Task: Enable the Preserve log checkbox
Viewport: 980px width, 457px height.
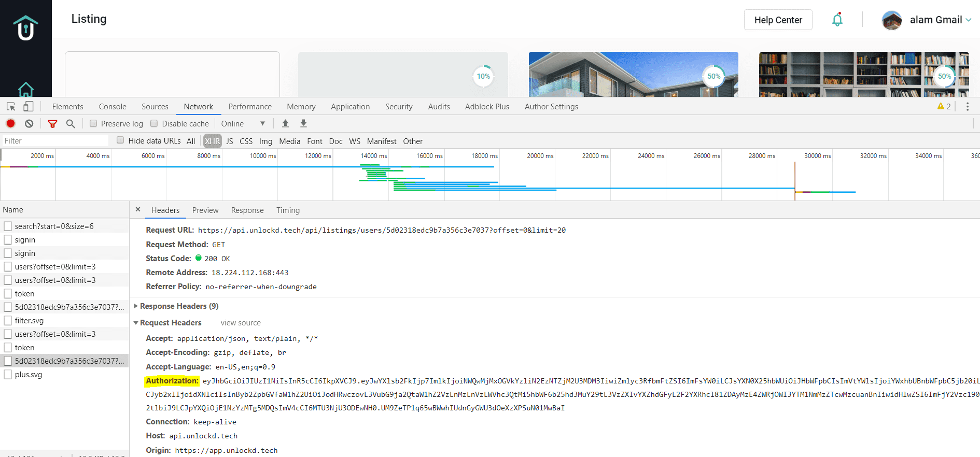Action: click(93, 123)
